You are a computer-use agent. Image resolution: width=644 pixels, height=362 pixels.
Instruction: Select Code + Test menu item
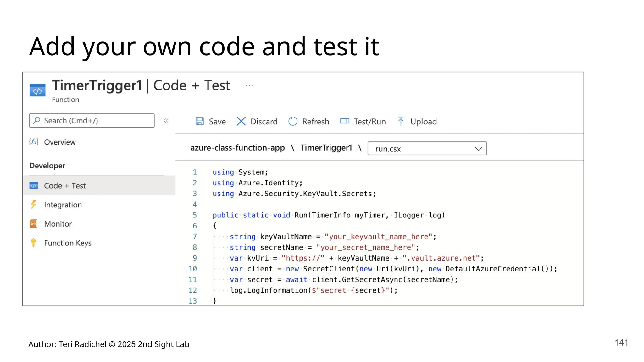click(x=65, y=186)
